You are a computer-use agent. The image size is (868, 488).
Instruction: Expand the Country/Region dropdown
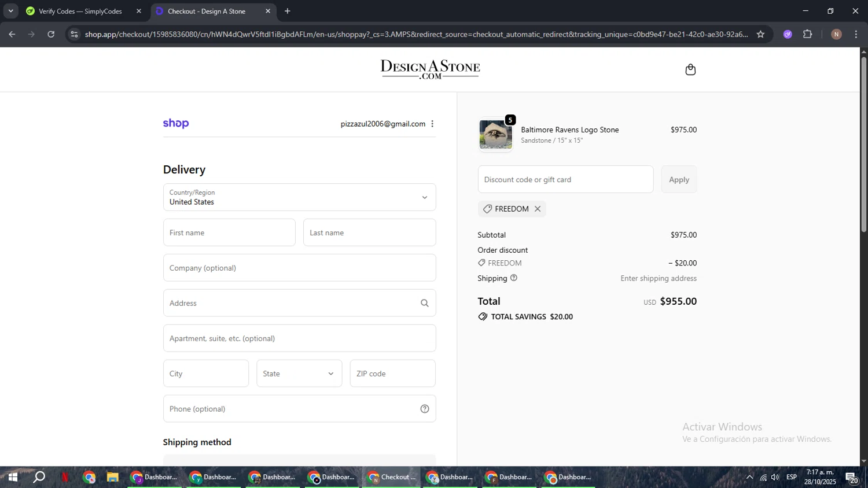[x=299, y=197]
